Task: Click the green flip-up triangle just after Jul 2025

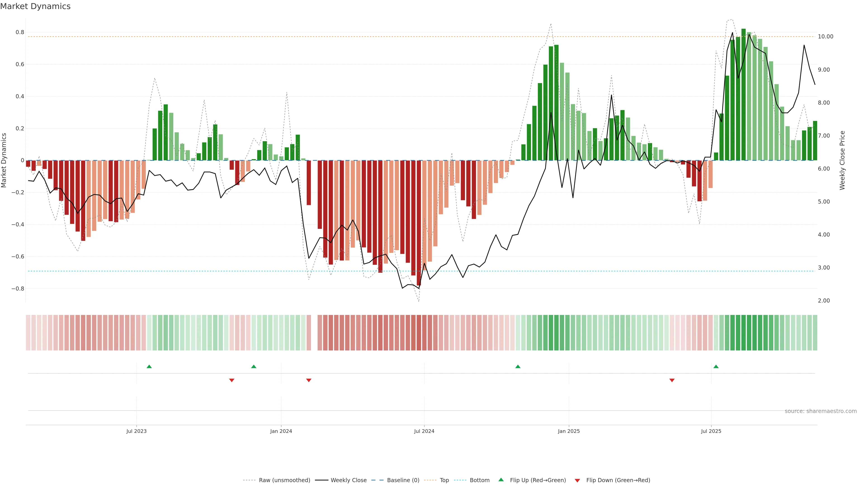Action: (716, 366)
